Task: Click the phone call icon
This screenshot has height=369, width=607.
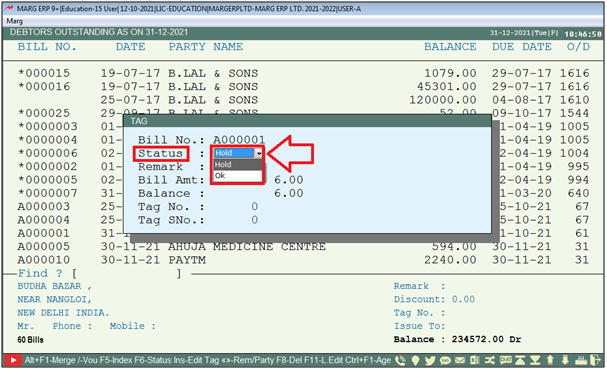Action: 400,360
